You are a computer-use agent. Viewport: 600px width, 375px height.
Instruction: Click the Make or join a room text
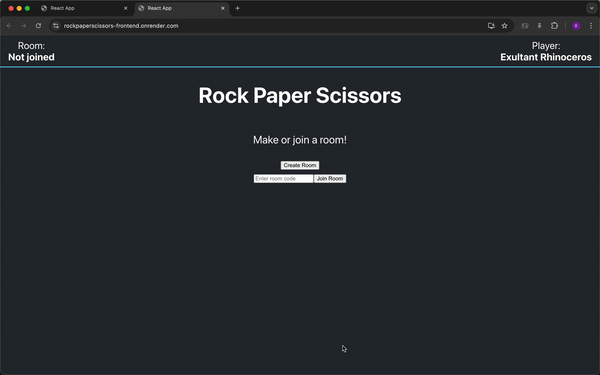click(x=300, y=140)
